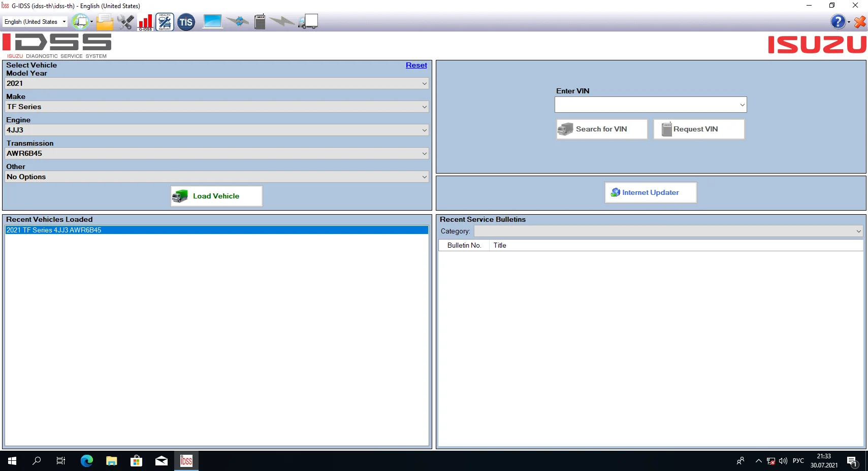Open the notification center icon
The height and width of the screenshot is (471, 868).
point(852,461)
